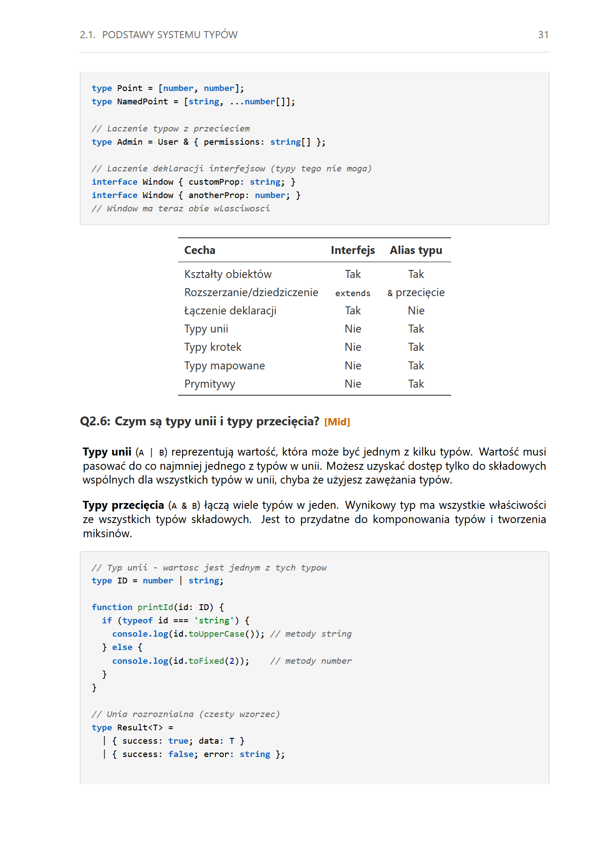Click the "Prymitywy" row label
611x868 pixels.
(x=210, y=384)
